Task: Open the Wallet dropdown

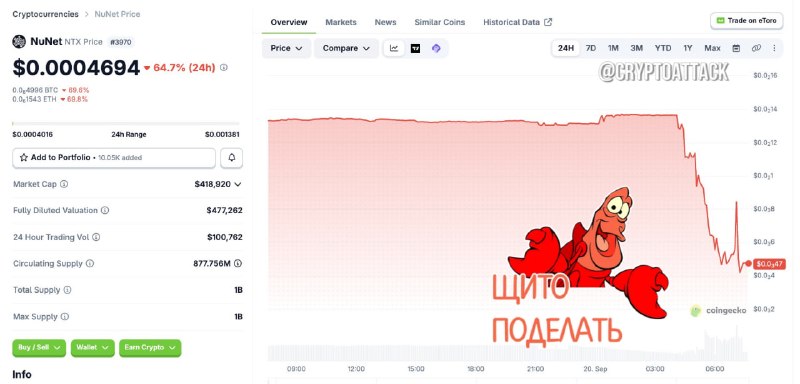Action: point(92,348)
